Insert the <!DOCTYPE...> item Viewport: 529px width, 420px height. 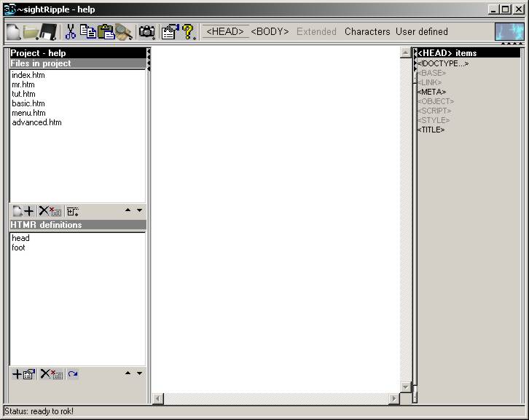click(443, 63)
